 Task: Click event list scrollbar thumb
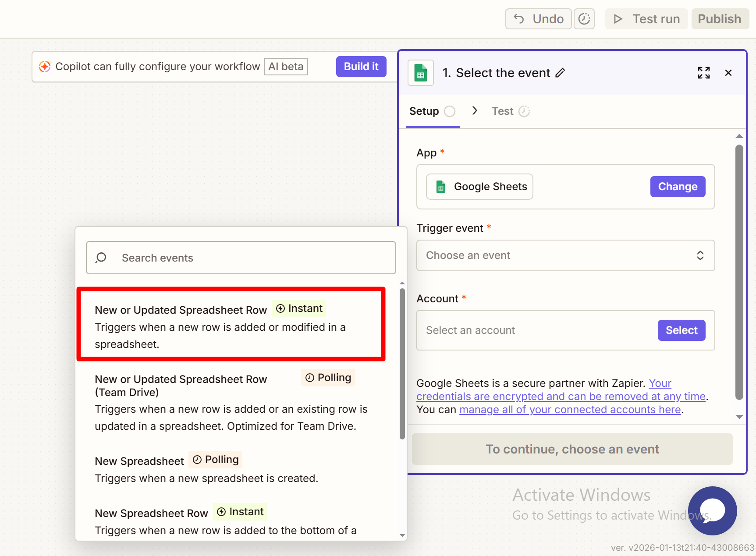pyautogui.click(x=402, y=364)
